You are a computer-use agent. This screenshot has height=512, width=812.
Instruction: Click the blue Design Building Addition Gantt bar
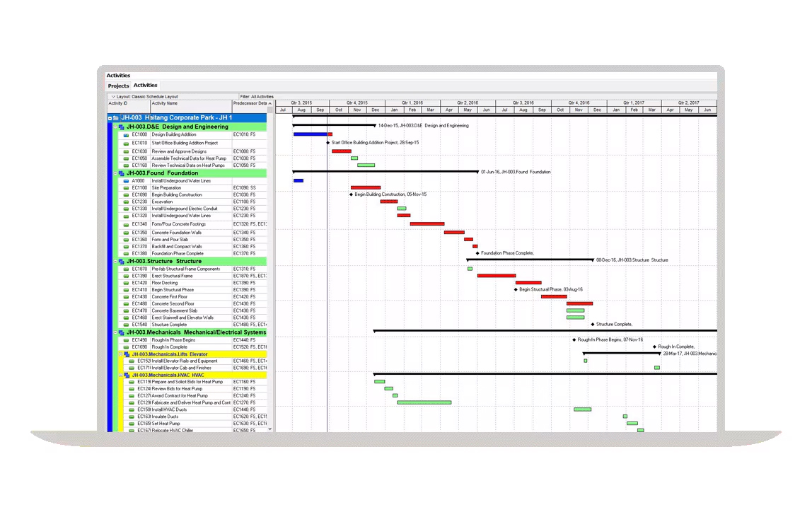310,134
